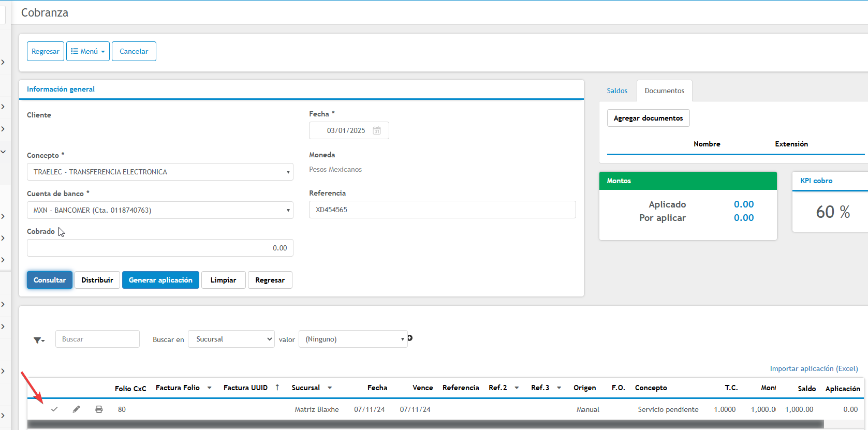
Task: Open Ref.3 column filter arrow
Action: click(559, 388)
